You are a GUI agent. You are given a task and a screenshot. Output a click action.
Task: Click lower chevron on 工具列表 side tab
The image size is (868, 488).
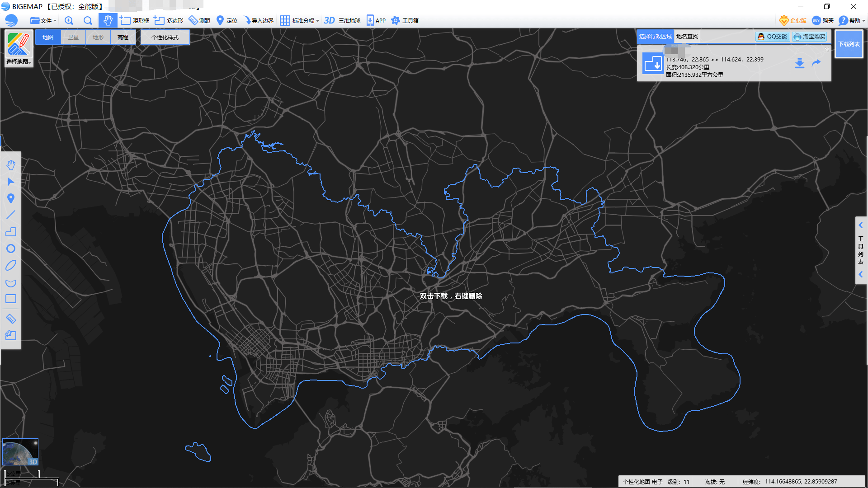click(861, 274)
